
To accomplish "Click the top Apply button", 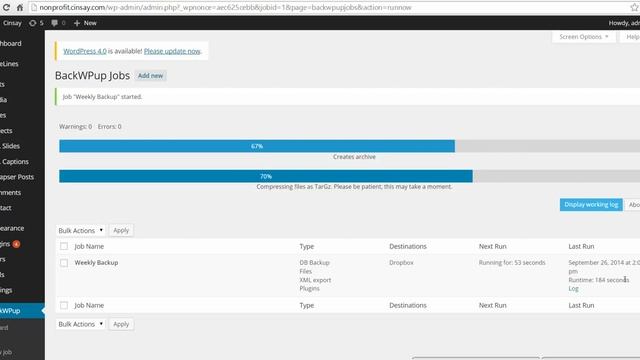I will [x=121, y=231].
